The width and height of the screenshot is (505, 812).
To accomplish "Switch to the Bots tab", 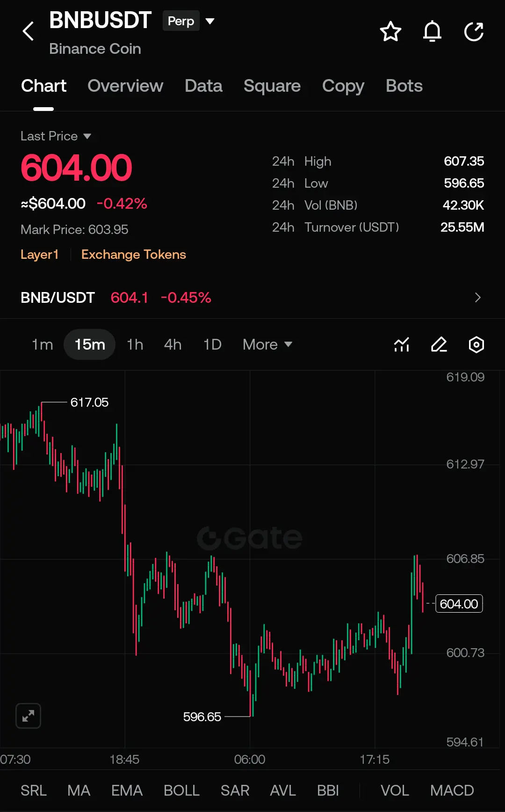I will 404,86.
